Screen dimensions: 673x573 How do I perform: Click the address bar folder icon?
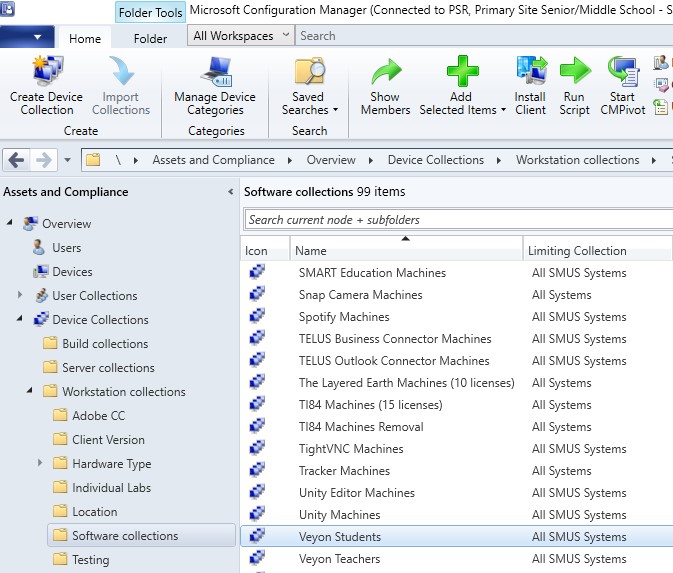[93, 160]
